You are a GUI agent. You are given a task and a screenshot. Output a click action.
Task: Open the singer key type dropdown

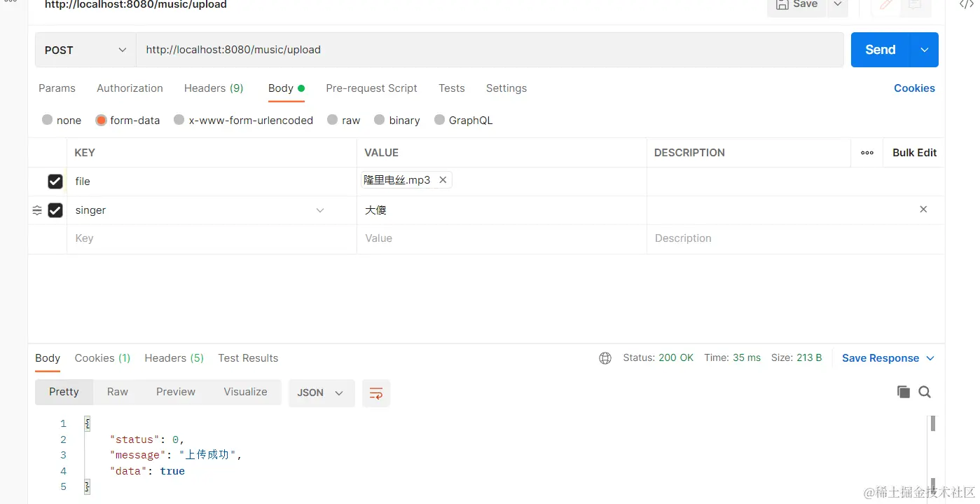click(x=320, y=210)
